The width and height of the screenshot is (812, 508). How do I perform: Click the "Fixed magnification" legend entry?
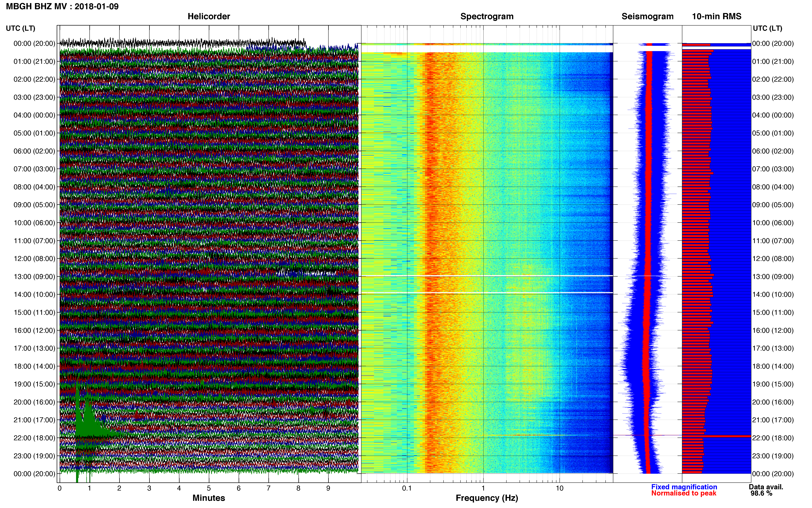(x=684, y=487)
